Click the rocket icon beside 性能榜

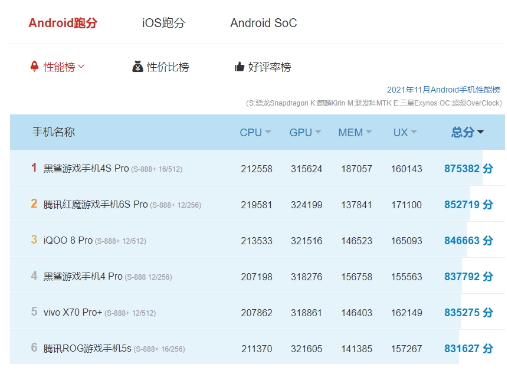click(x=34, y=66)
